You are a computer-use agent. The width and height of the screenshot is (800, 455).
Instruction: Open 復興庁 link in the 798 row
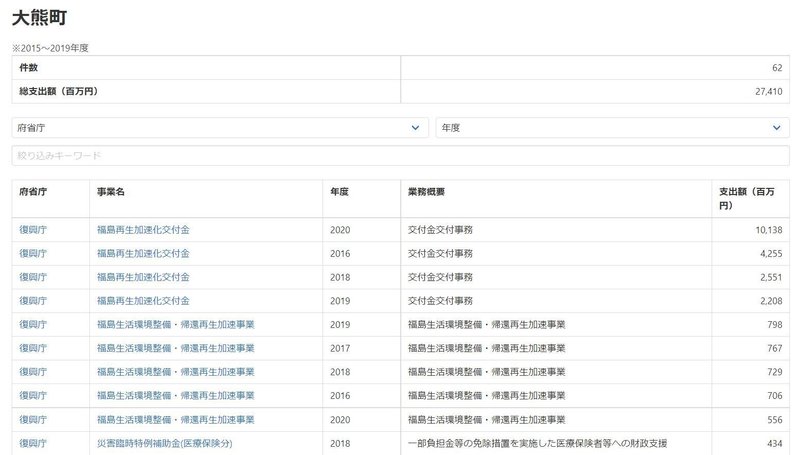pos(33,324)
